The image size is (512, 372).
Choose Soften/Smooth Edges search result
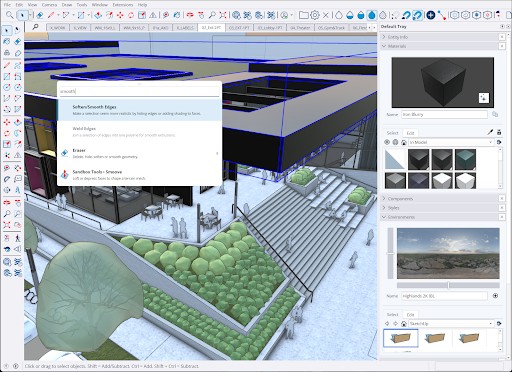tap(139, 110)
